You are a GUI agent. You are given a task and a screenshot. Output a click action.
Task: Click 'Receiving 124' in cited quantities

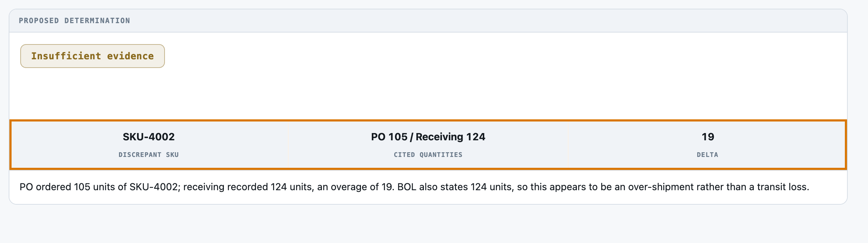[x=450, y=137]
